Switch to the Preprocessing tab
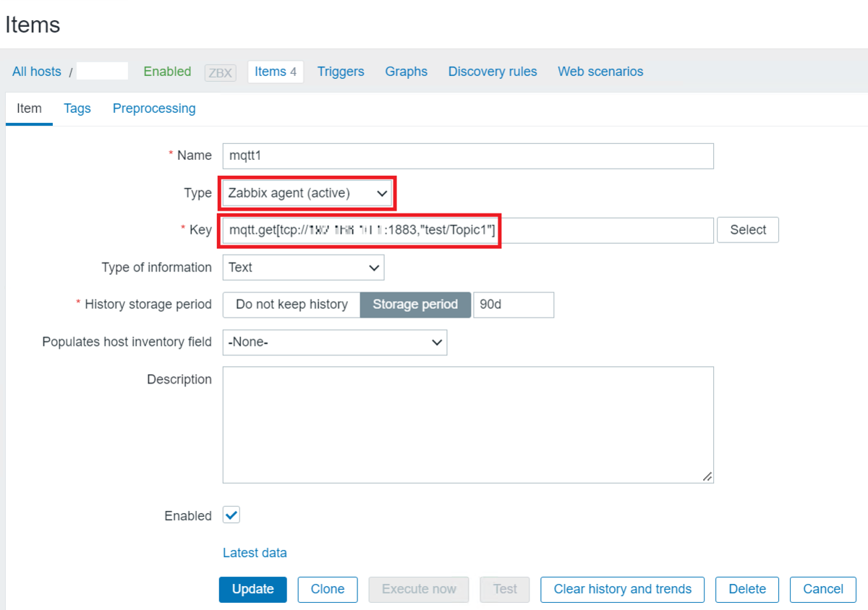 point(154,109)
